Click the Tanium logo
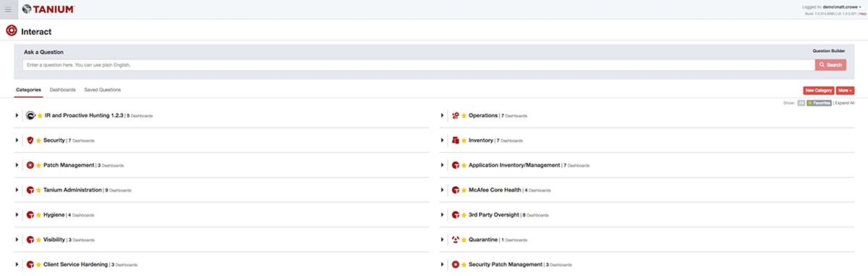The height and width of the screenshot is (276, 868). pyautogui.click(x=48, y=9)
